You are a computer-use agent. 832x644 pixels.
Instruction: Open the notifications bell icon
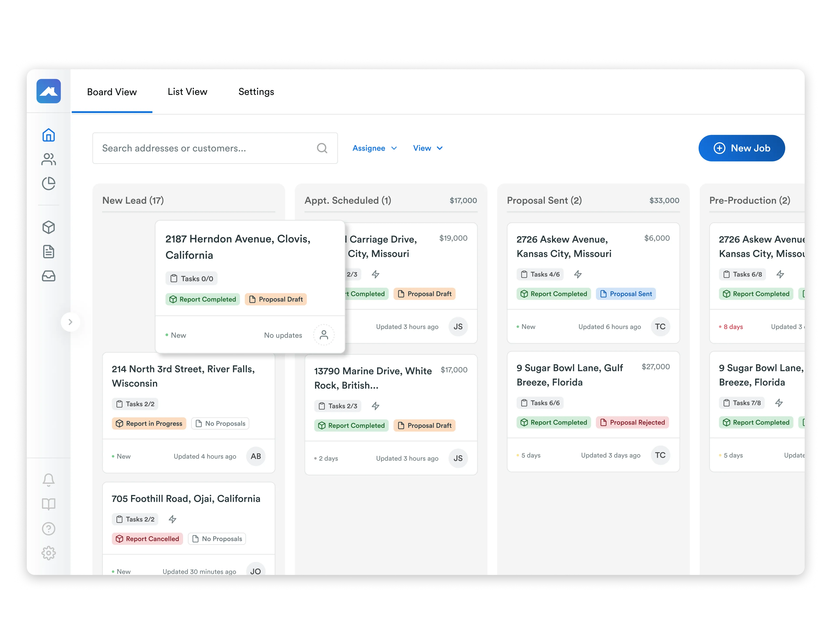pos(48,480)
